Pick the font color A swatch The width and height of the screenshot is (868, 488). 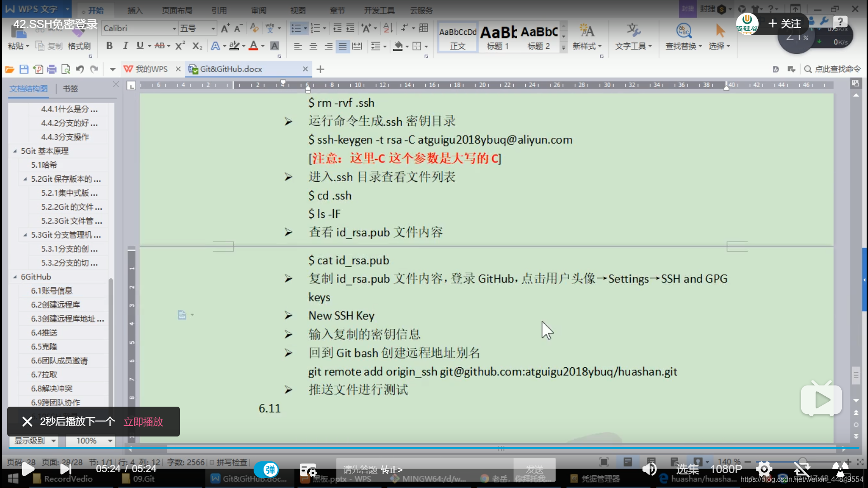point(253,46)
